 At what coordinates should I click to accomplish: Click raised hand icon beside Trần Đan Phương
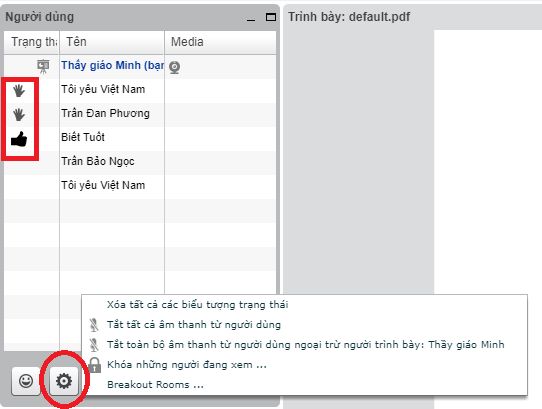[x=19, y=114]
